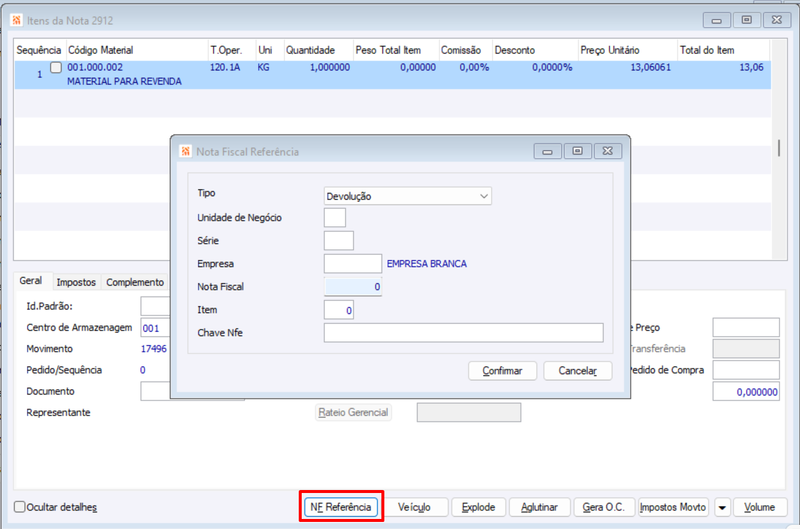Viewport: 800px width, 529px height.
Task: Switch to the Impostos tab
Action: pos(76,282)
